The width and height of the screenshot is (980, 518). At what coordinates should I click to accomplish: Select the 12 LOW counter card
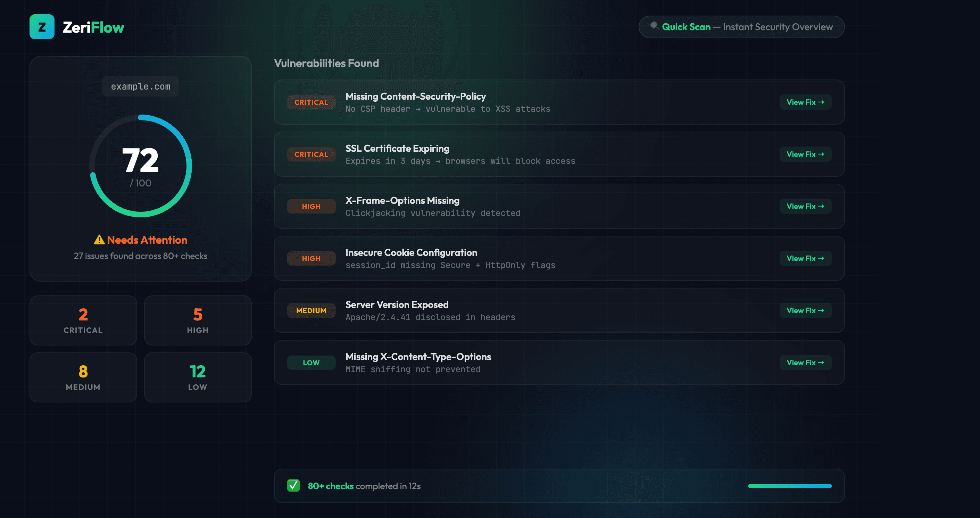tap(198, 377)
